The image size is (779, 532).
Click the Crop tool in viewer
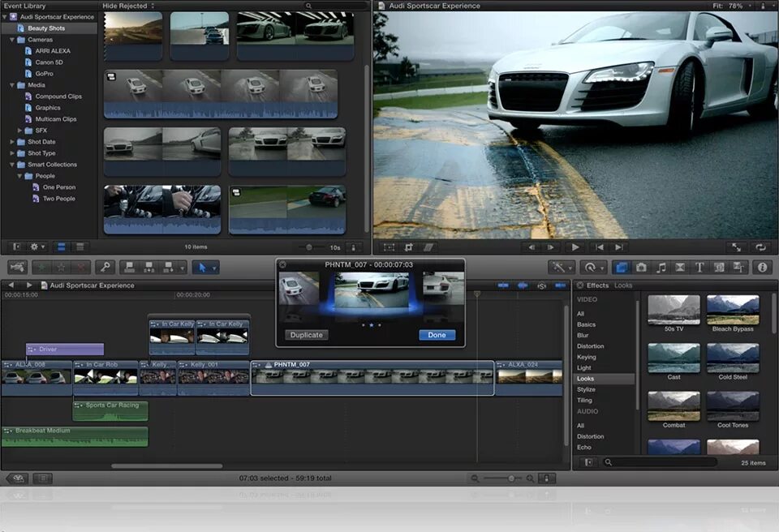[408, 247]
